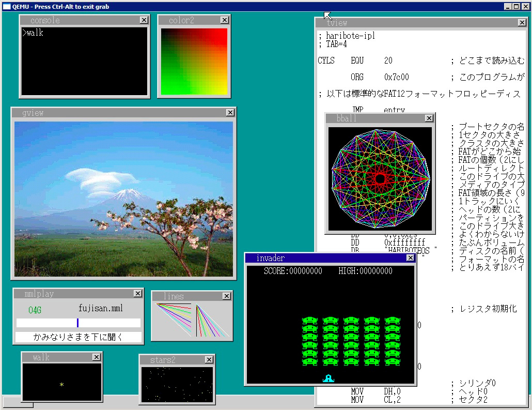The height and width of the screenshot is (410, 532).
Task: Click the color2 gradient area
Action: pyautogui.click(x=194, y=62)
